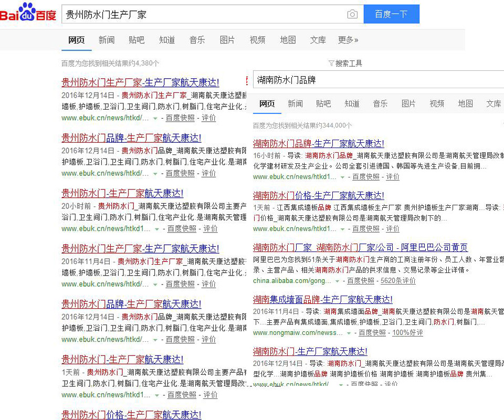Expand URL arrow under 2016年11月4日 贵州 result
This screenshot has height=420, width=504.
coord(155,285)
